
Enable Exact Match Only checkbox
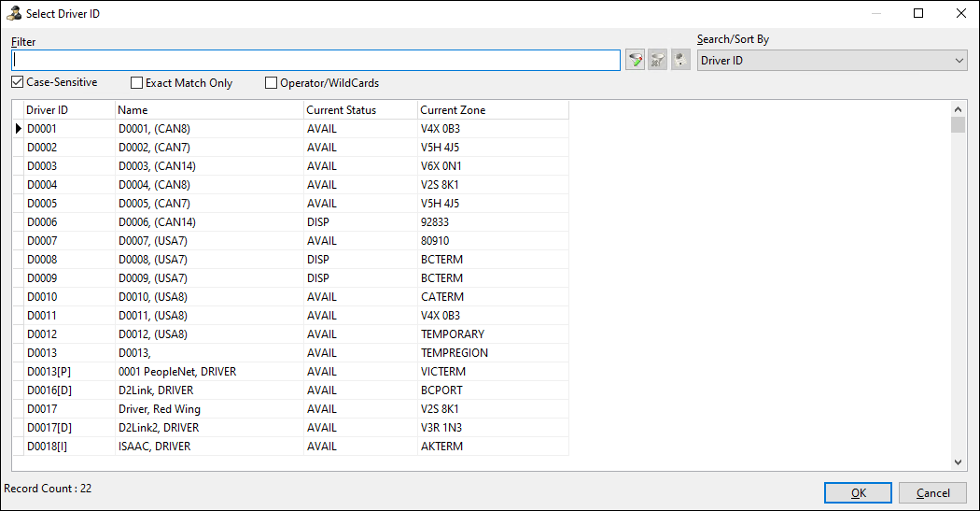(x=137, y=83)
